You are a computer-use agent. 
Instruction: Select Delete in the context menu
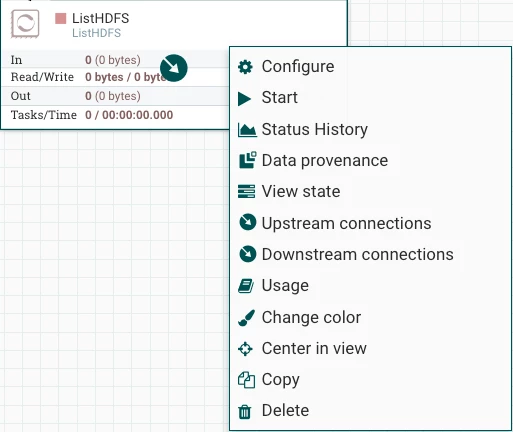[x=371, y=410]
